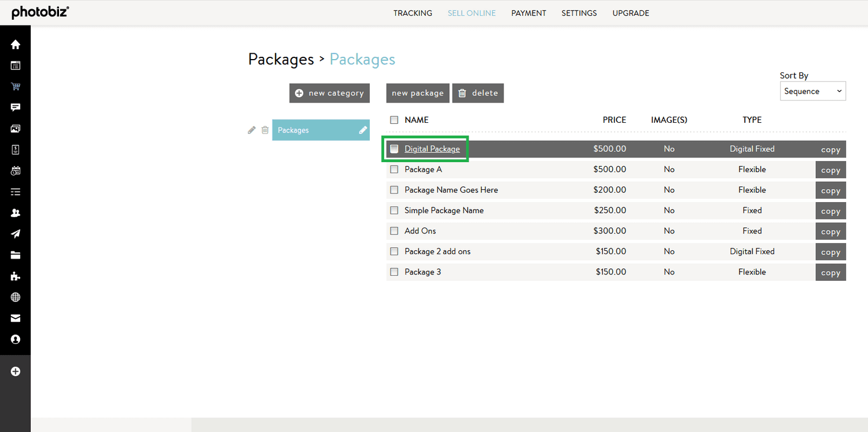This screenshot has width=868, height=432.
Task: Open the image gallery sidebar icon
Action: click(x=15, y=128)
